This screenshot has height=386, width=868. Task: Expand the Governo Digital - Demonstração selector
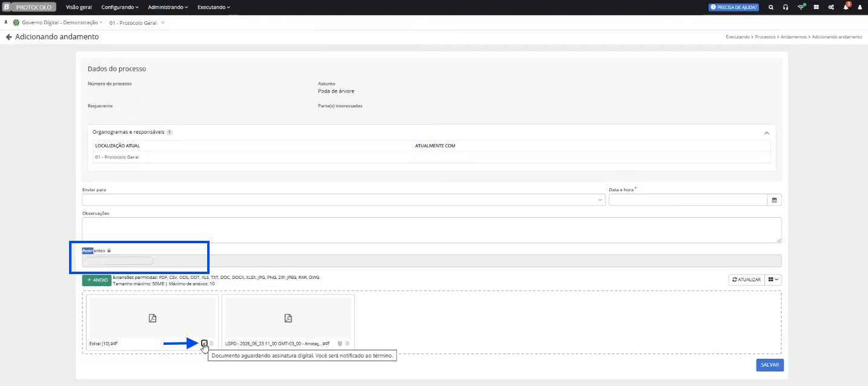[x=58, y=23]
